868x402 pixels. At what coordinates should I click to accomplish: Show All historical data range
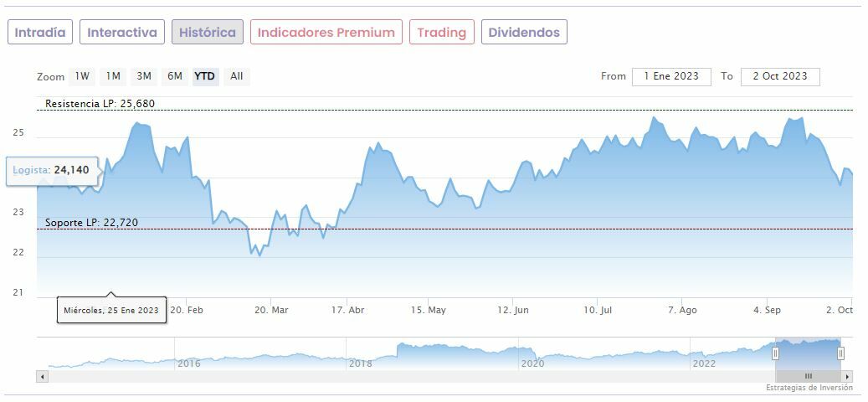[237, 76]
